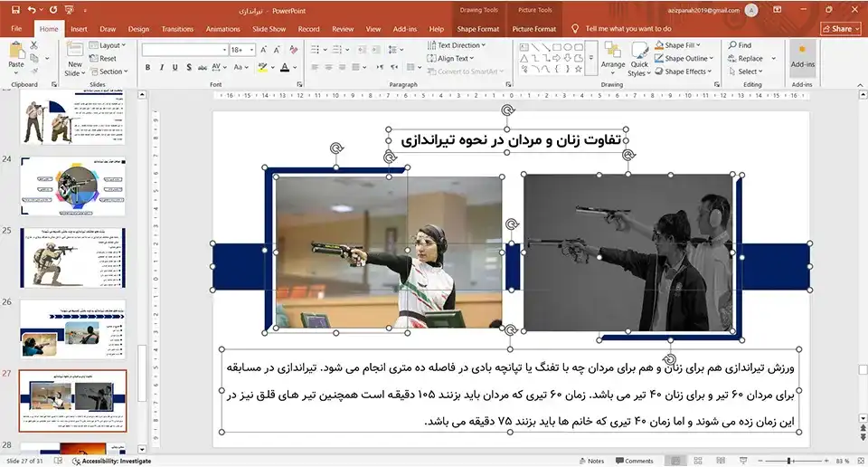Click the user account avatar

tap(751, 10)
